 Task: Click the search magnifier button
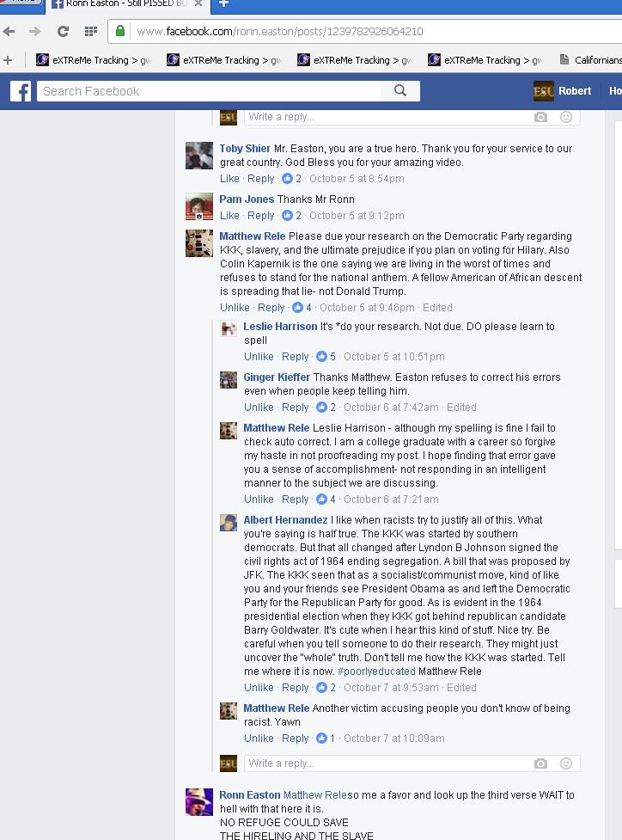click(x=400, y=90)
